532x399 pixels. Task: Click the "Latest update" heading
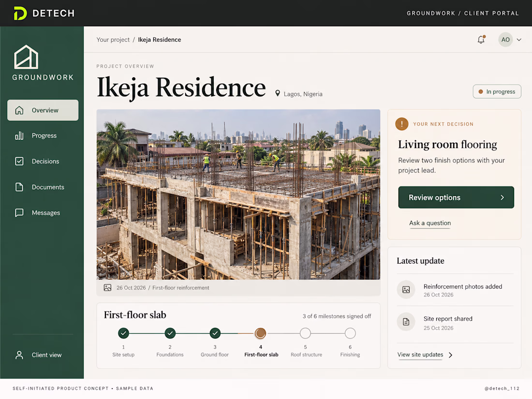click(420, 261)
